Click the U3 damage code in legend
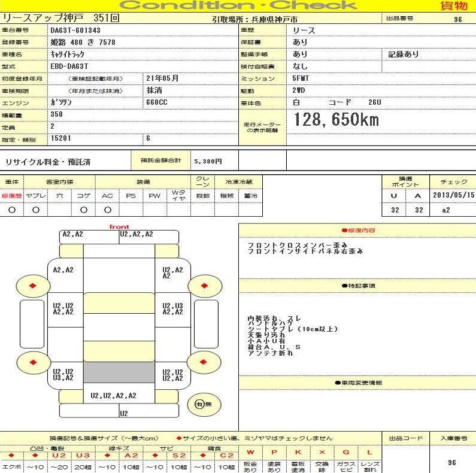The width and height of the screenshot is (476, 473). click(83, 455)
